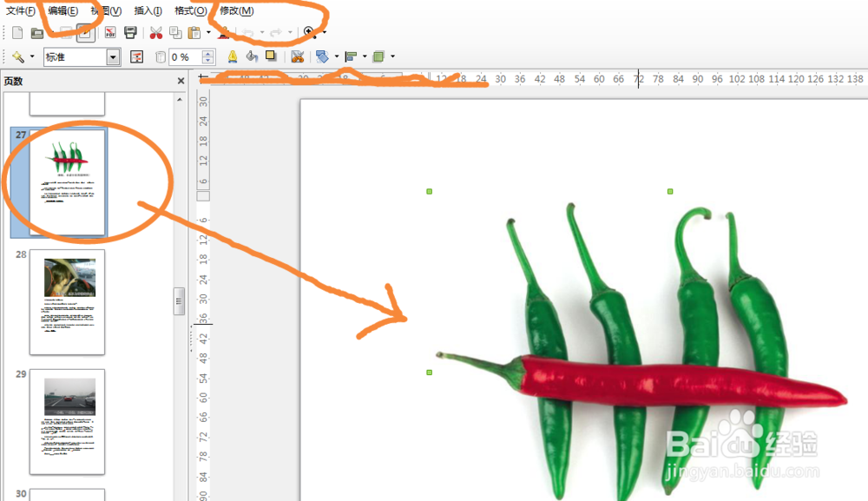868x501 pixels.
Task: Click the Redo arrow icon
Action: pyautogui.click(x=275, y=33)
